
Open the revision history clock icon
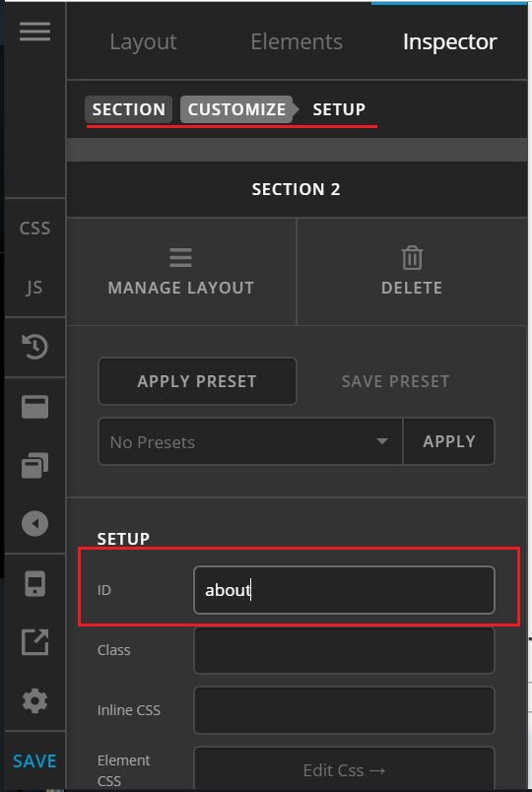(34, 347)
